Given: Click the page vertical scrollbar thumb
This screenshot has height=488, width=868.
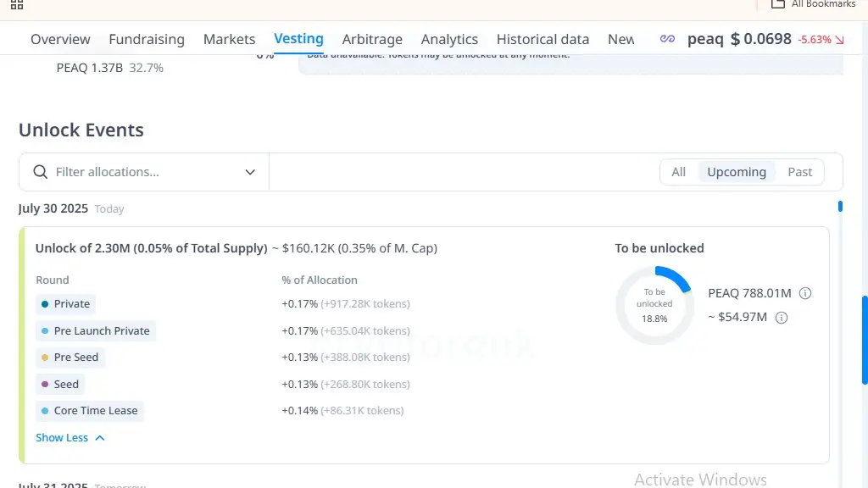Looking at the screenshot, I should pyautogui.click(x=865, y=341).
